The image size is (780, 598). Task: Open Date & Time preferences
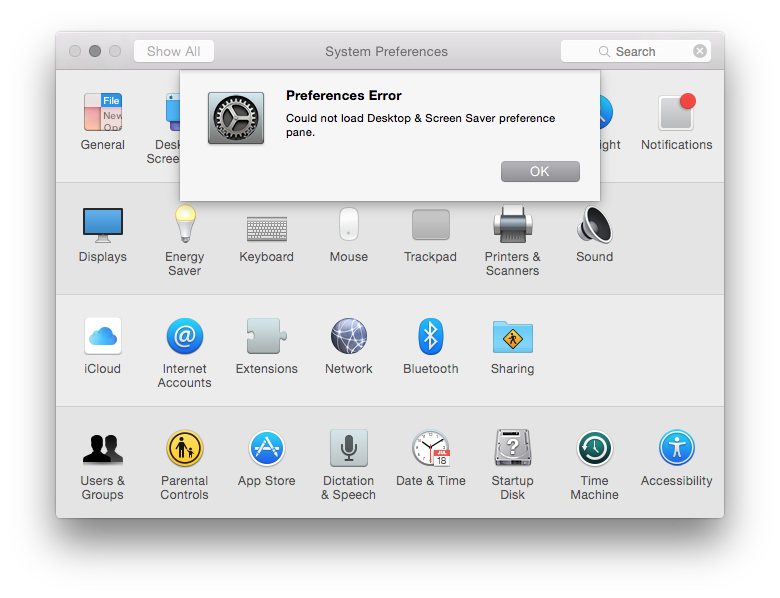(x=431, y=448)
